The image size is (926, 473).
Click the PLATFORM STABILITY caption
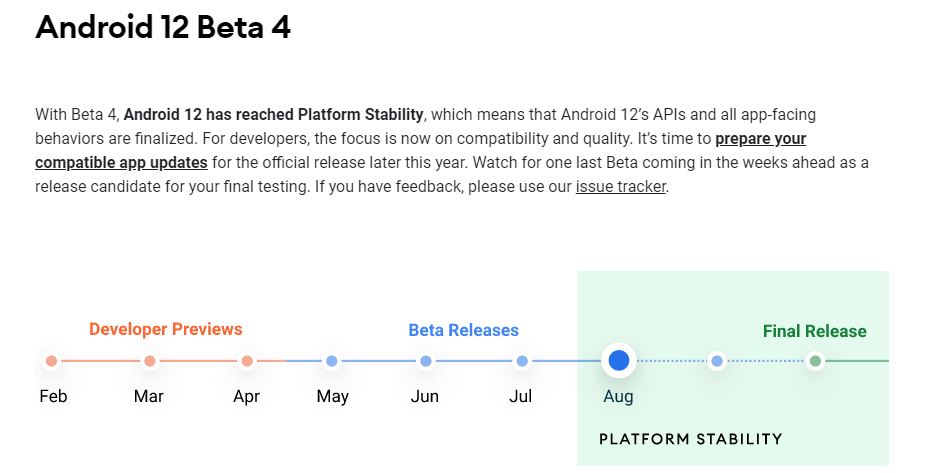(691, 439)
